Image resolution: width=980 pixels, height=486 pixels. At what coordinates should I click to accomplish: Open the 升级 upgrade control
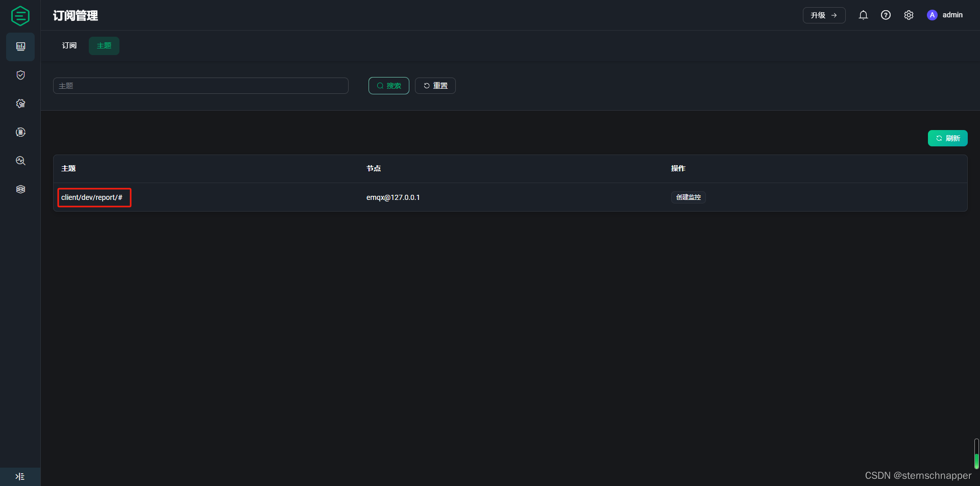(x=824, y=15)
